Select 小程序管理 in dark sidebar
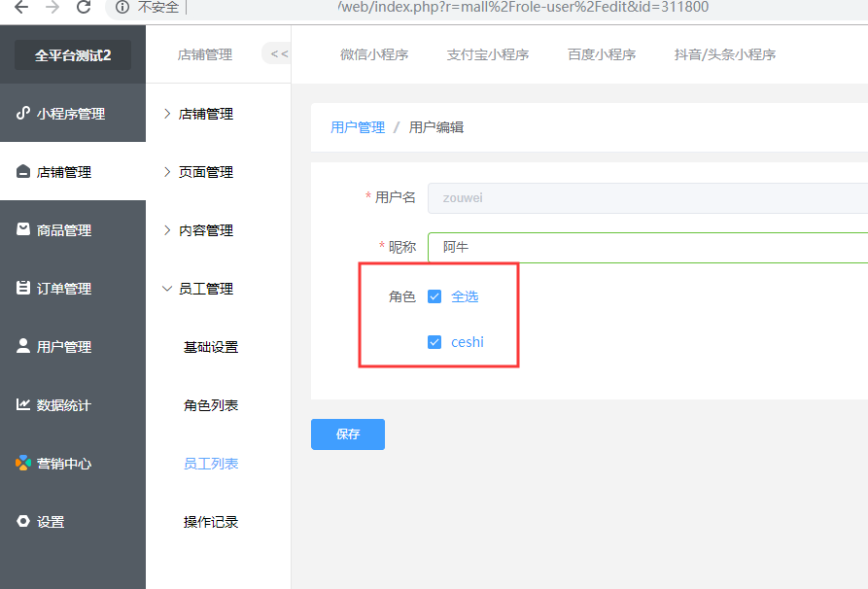This screenshot has width=868, height=589. [x=73, y=113]
